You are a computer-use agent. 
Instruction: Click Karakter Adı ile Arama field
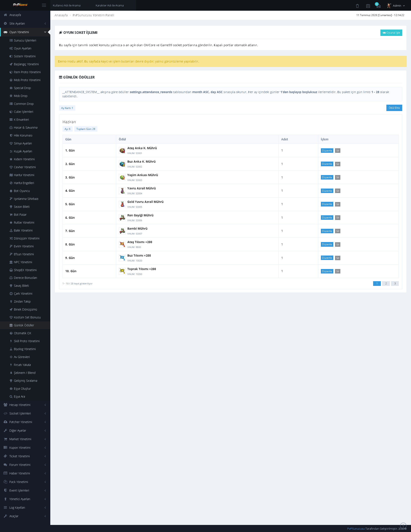coord(115,5)
